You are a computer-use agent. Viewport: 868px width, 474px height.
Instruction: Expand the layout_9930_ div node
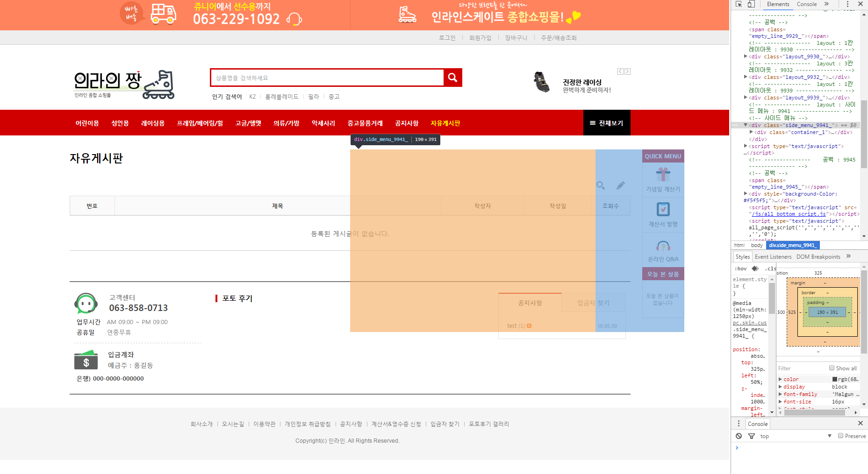click(x=746, y=56)
